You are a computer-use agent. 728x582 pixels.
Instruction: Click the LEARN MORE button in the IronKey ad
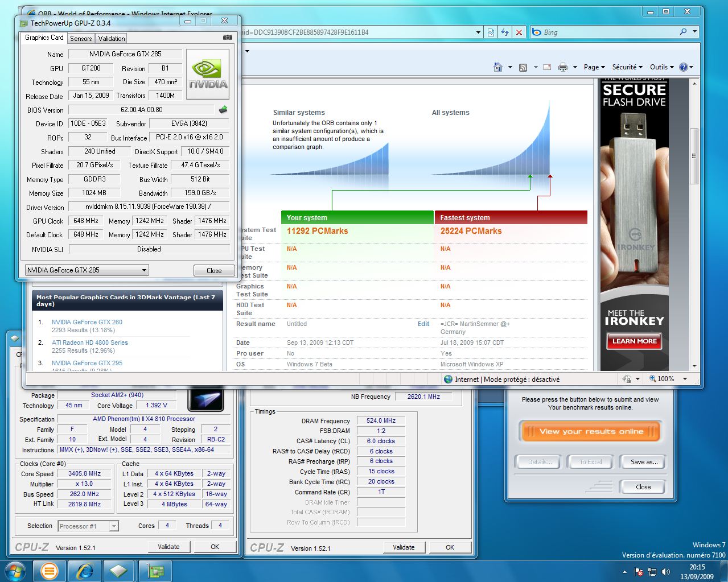click(x=634, y=341)
